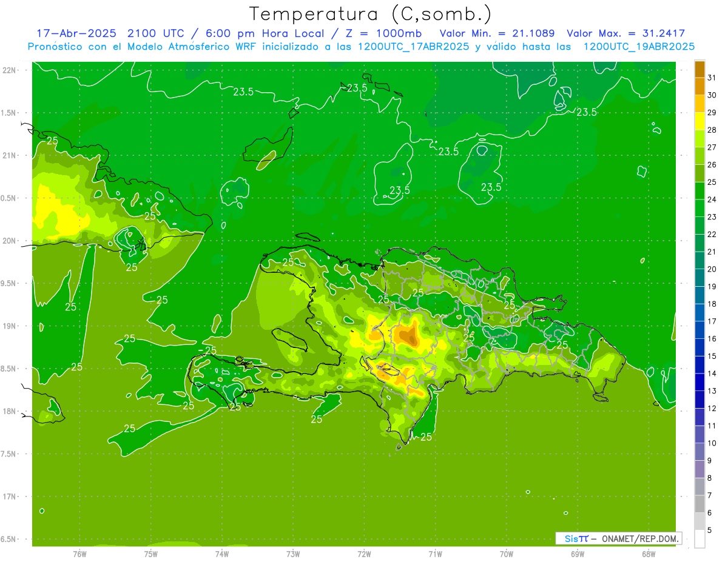Click the white bottom swatch below 5
728x562 pixels.
click(x=699, y=539)
